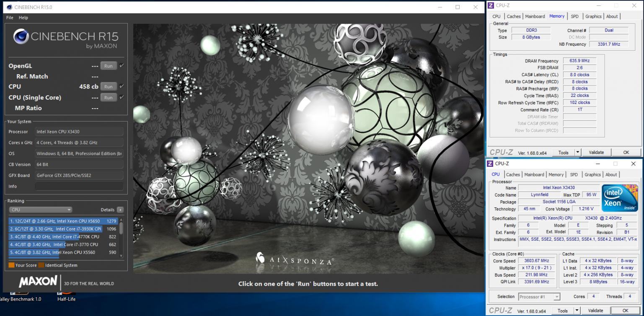Screen dimensions: 644x316
Task: Click lower CPU-Z title bar Z icon
Action: click(x=490, y=163)
